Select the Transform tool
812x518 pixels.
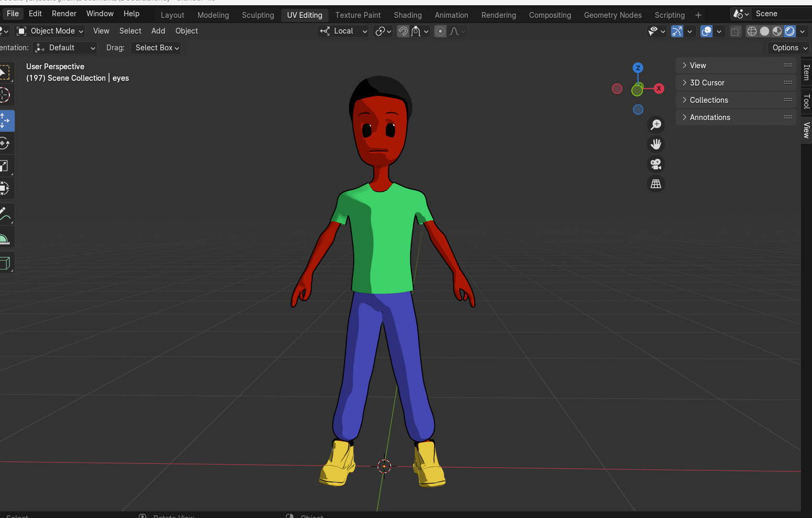click(x=5, y=188)
